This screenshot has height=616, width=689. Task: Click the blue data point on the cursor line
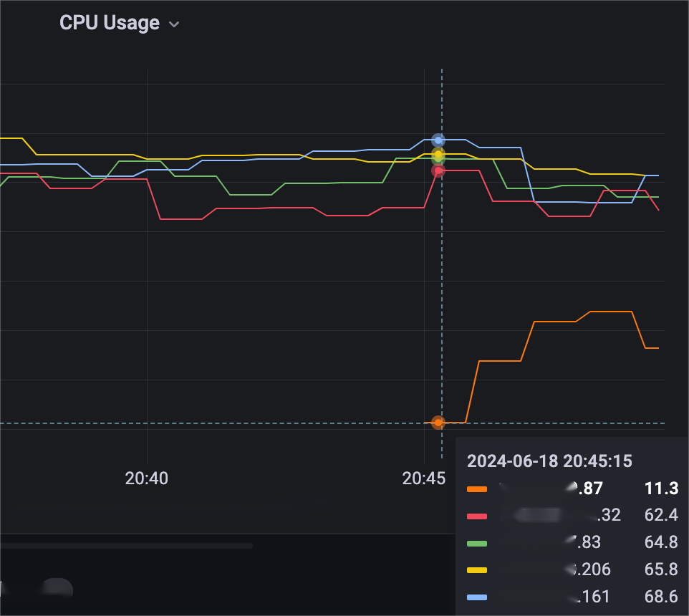(438, 140)
